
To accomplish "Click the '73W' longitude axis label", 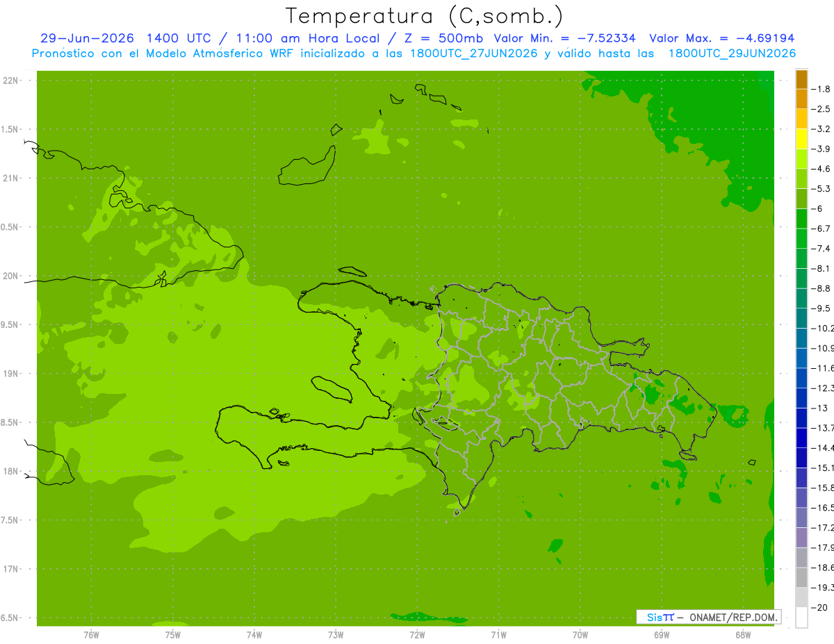I will [x=336, y=635].
